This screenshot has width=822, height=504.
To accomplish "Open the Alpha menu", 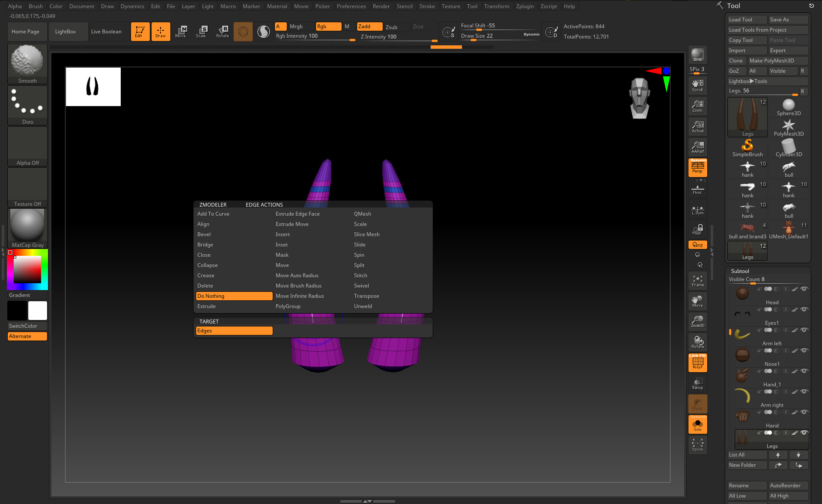I will click(15, 6).
